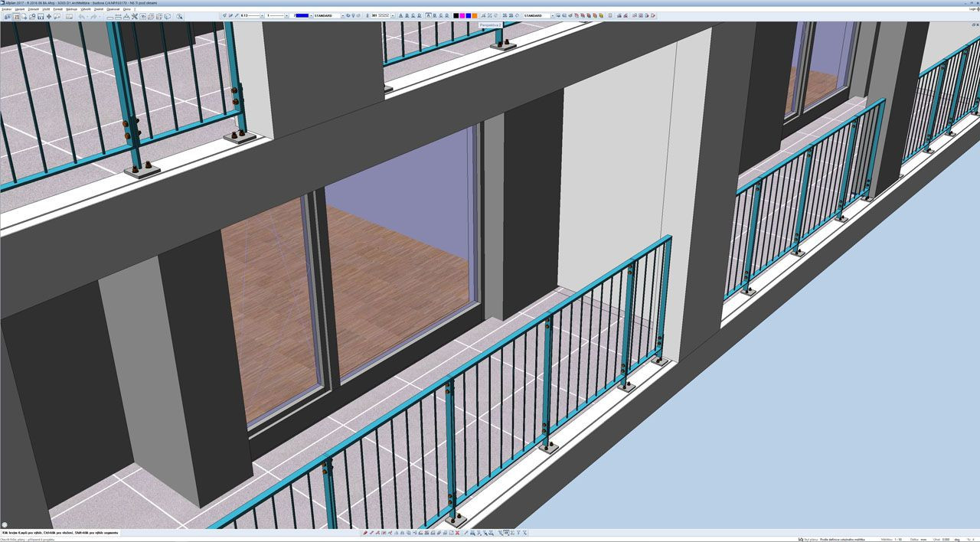Expand the pen thickness 0.13 dropdown

tap(262, 15)
